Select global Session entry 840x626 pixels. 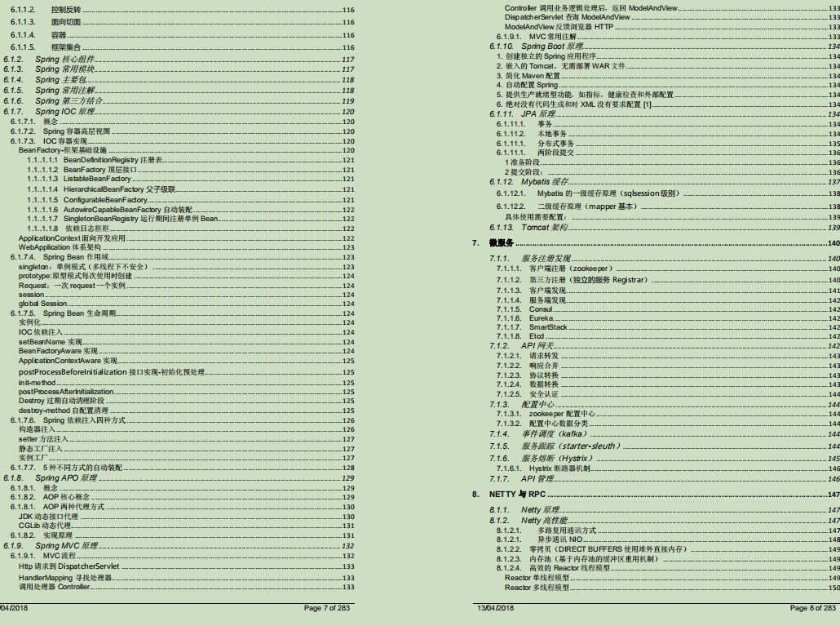(187, 304)
